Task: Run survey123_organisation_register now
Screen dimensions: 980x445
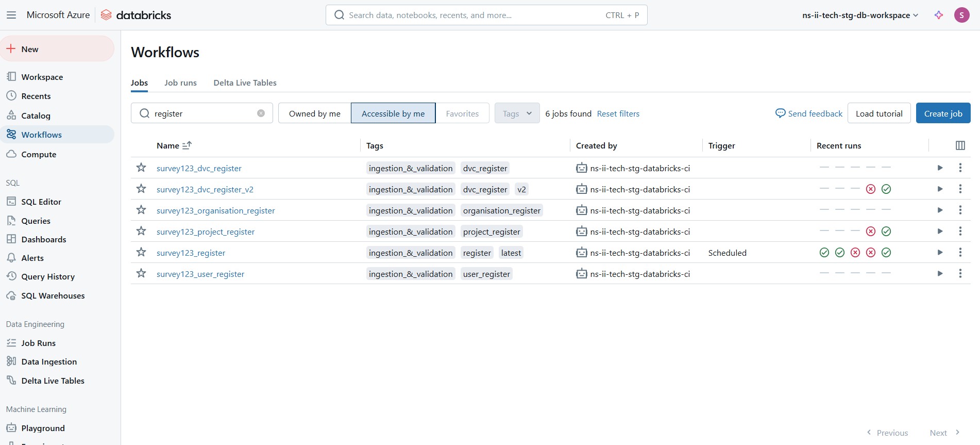Action: tap(940, 210)
